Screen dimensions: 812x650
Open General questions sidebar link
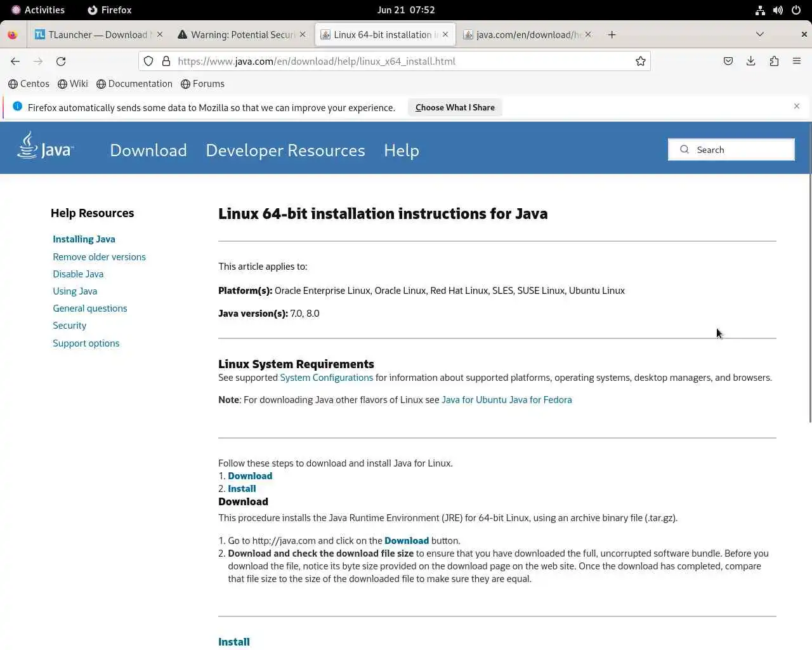coord(90,308)
